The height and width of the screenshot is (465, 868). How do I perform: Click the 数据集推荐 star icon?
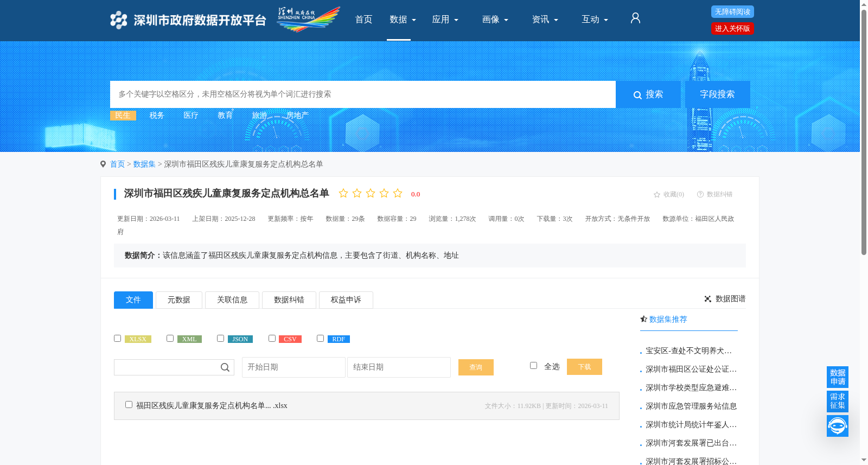643,319
